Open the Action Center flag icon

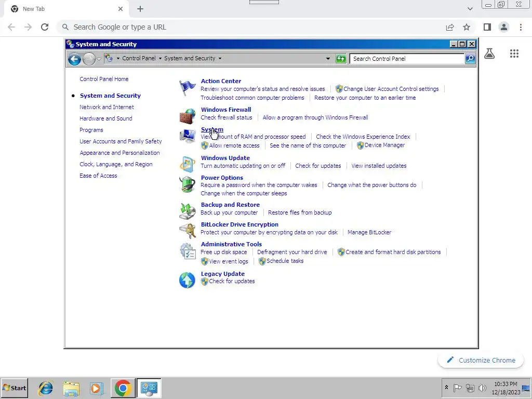[187, 88]
